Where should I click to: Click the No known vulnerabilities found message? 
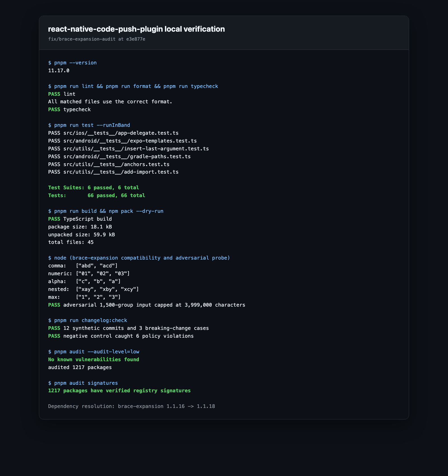coord(94,360)
